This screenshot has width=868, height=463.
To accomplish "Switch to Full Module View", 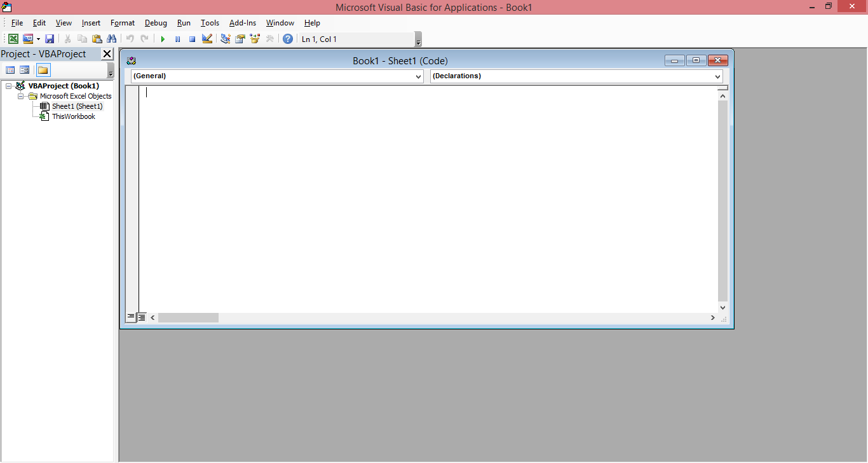I will 141,317.
